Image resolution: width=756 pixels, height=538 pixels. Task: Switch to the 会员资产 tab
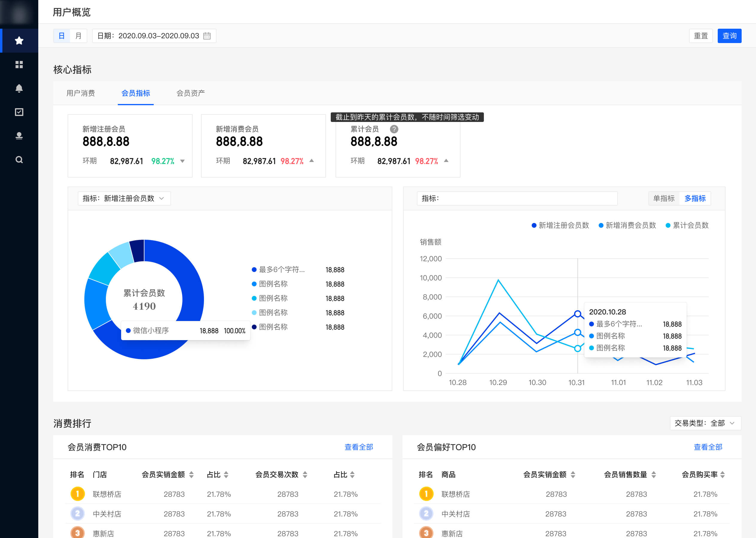pos(190,93)
